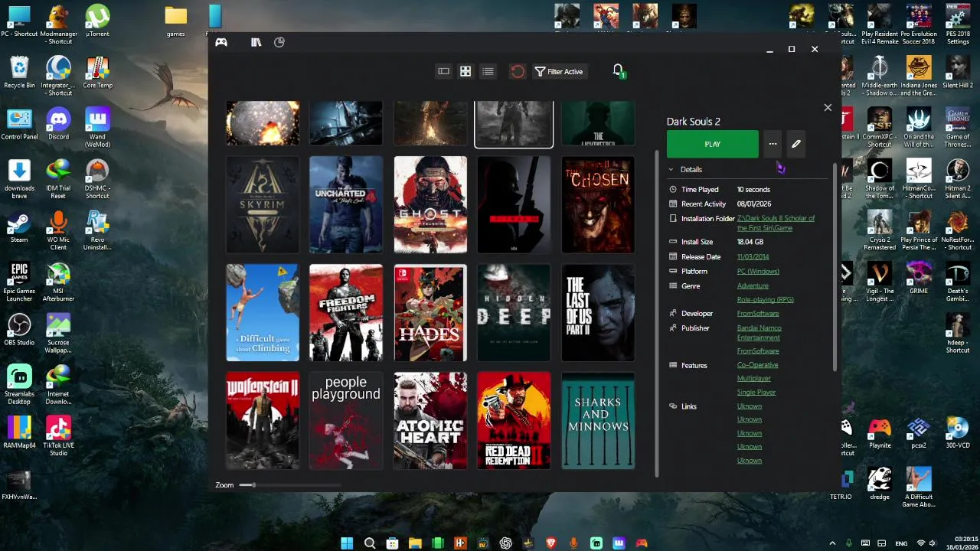
Task: Click the details panel scrollbar
Action: (x=835, y=268)
